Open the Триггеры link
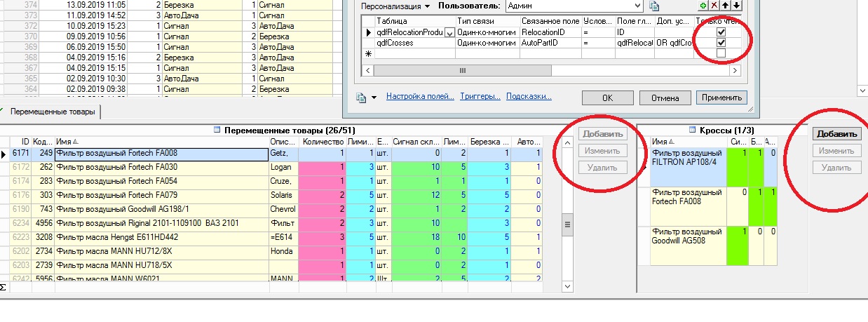This screenshot has height=322, width=868. click(x=480, y=97)
